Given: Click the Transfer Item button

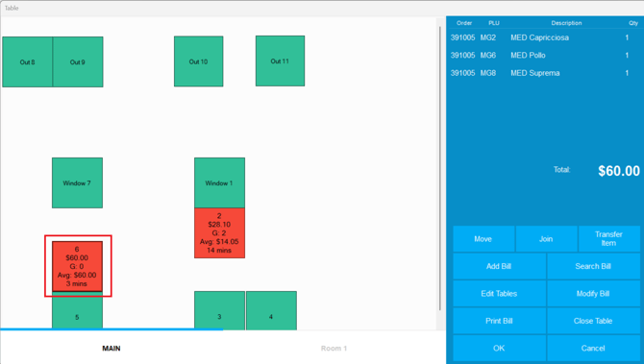Looking at the screenshot, I should 609,239.
